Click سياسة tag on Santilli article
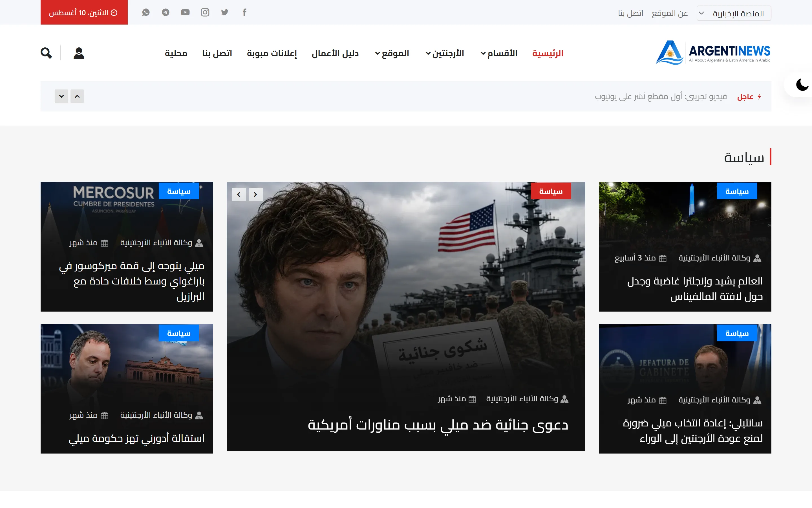The height and width of the screenshot is (508, 812). click(737, 333)
